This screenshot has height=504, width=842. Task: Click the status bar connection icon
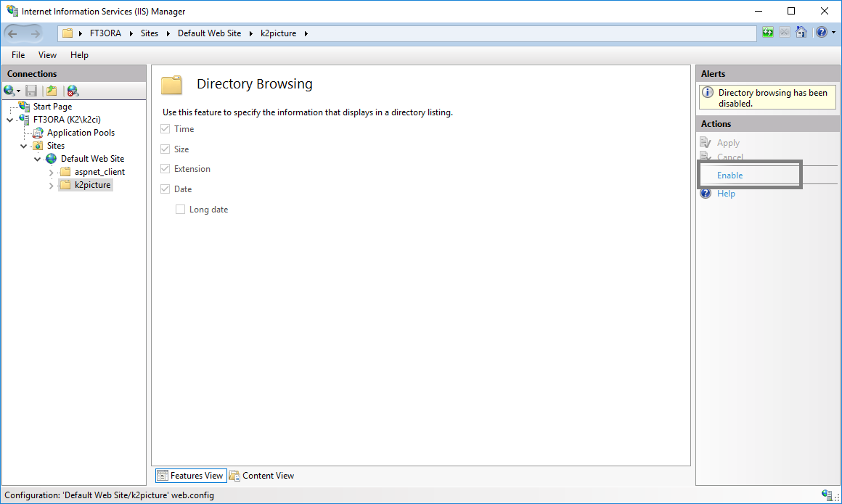pos(827,495)
